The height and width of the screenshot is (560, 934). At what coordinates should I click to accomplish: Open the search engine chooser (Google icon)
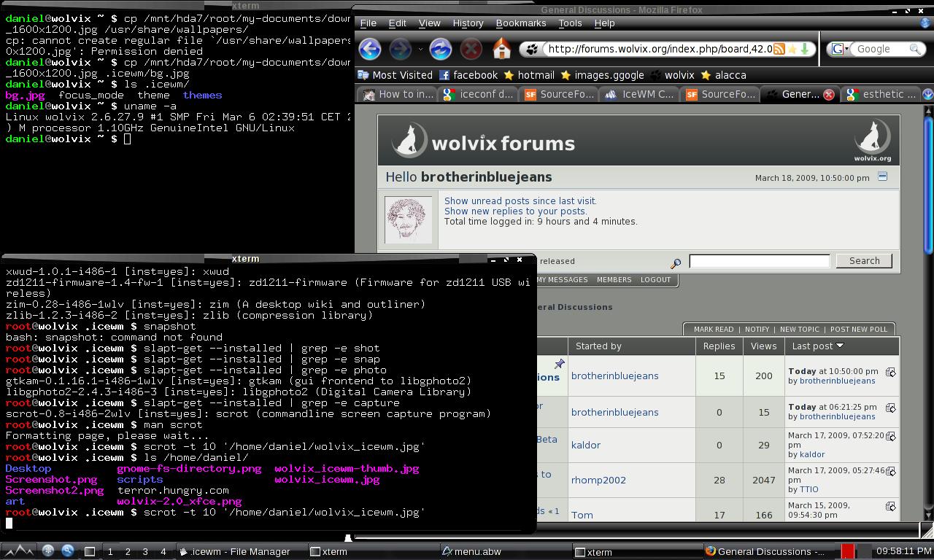pyautogui.click(x=840, y=49)
